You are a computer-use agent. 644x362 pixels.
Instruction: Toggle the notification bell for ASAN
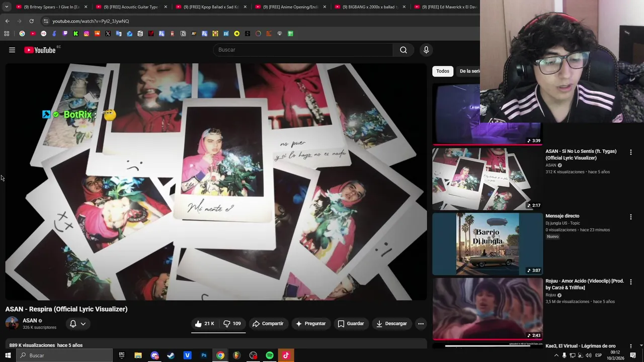[73, 324]
